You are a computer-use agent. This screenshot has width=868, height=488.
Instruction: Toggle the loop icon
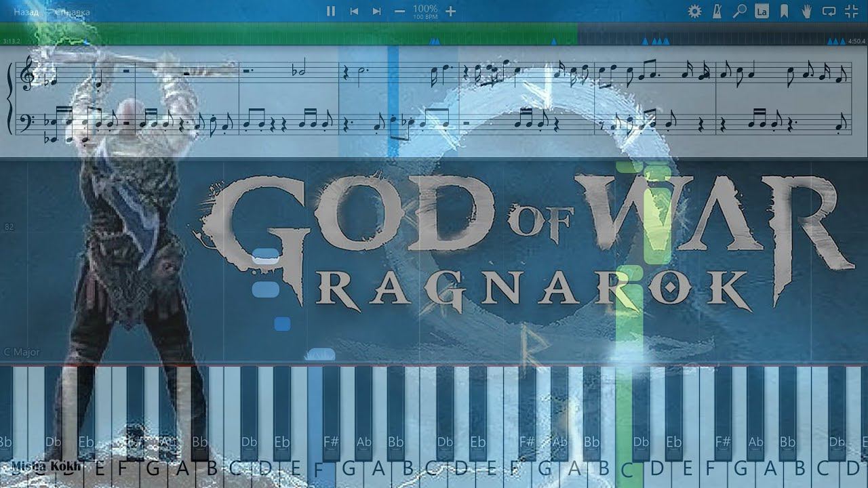click(x=829, y=11)
